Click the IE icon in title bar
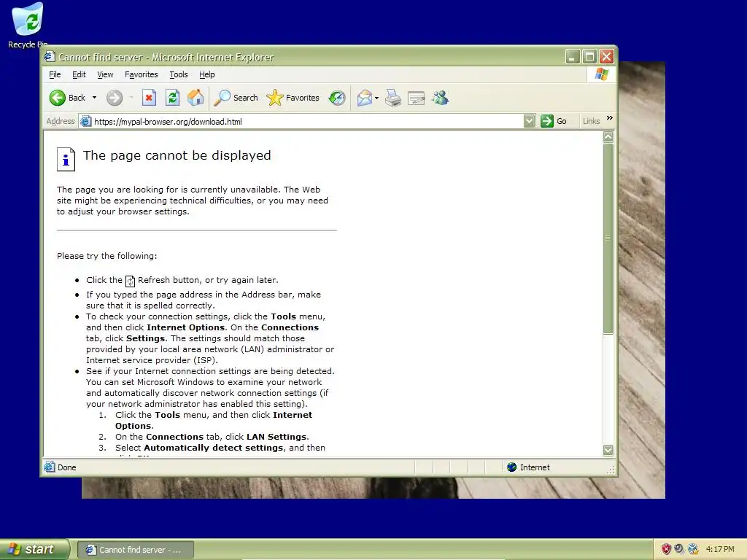 click(50, 57)
